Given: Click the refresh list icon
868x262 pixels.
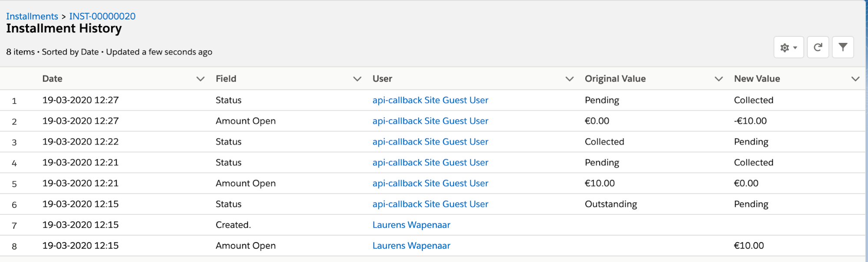Looking at the screenshot, I should click(818, 47).
